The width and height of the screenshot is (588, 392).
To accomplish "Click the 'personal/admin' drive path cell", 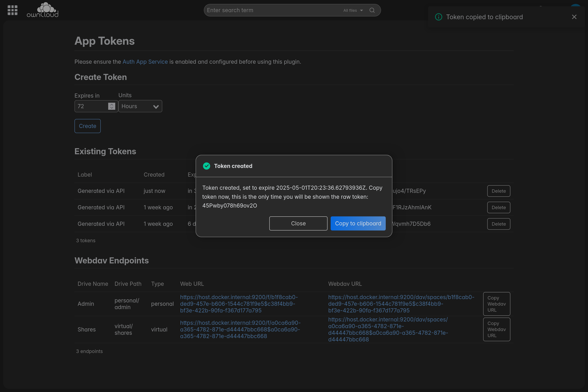I will pos(127,304).
